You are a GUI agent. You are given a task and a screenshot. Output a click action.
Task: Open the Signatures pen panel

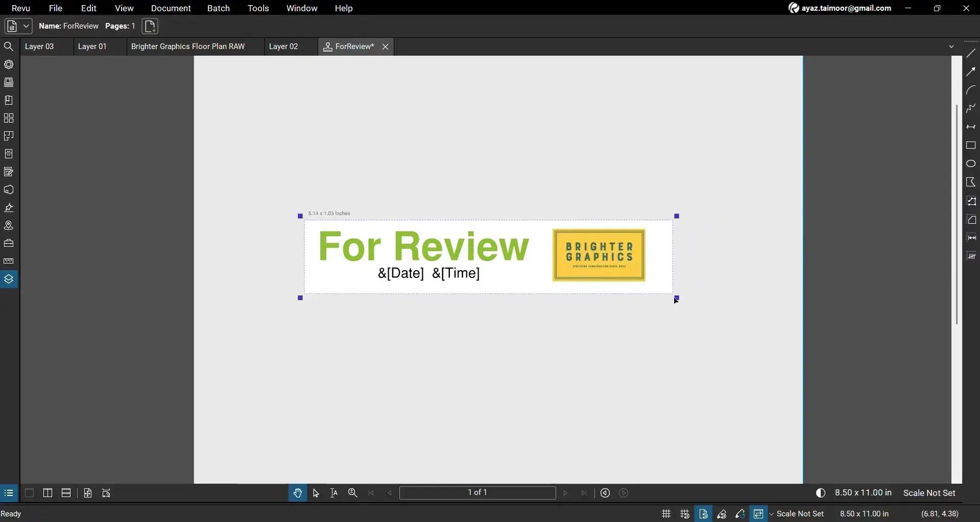(x=9, y=207)
